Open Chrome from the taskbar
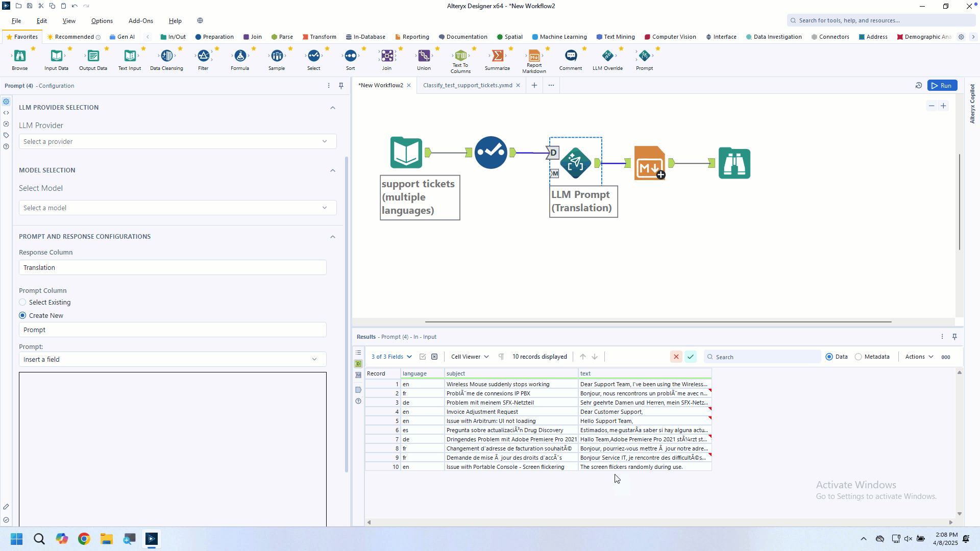The height and width of the screenshot is (551, 980). click(x=84, y=539)
